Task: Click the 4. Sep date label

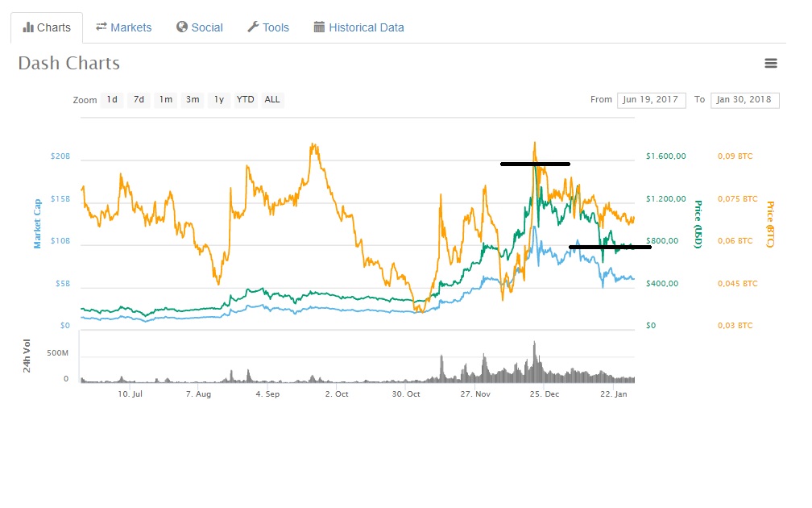Action: [267, 394]
